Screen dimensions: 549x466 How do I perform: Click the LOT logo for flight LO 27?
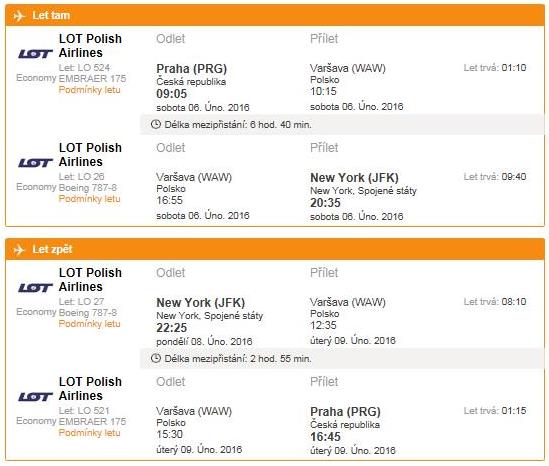(x=35, y=288)
